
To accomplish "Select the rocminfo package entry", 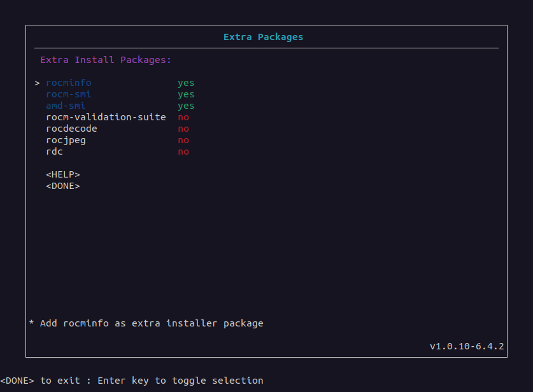I will [69, 83].
